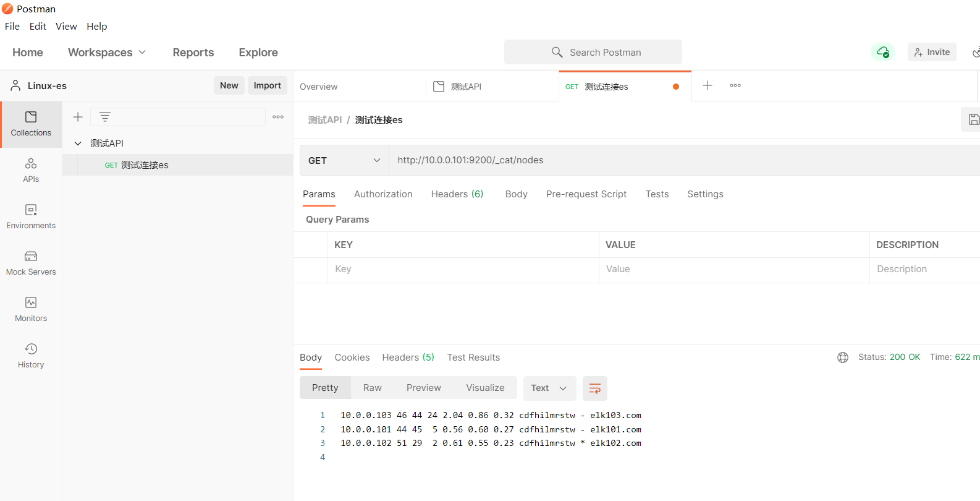Switch to request Headers (6) tab
The height and width of the screenshot is (501, 980).
[457, 194]
